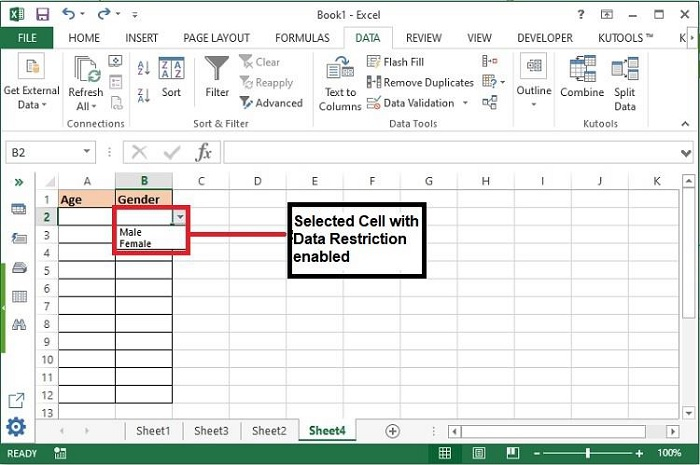
Task: Click Data Validation button
Action: pos(411,103)
